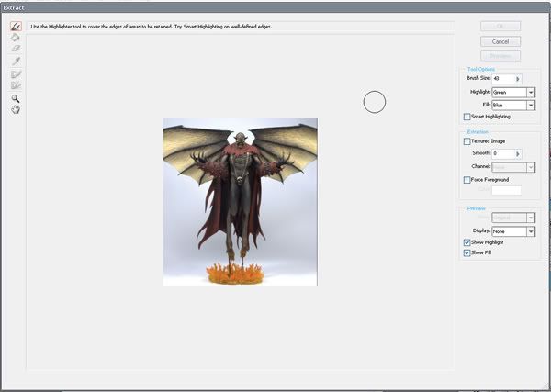The height and width of the screenshot is (392, 551).
Task: Select the Eraser tool
Action: 16,49
